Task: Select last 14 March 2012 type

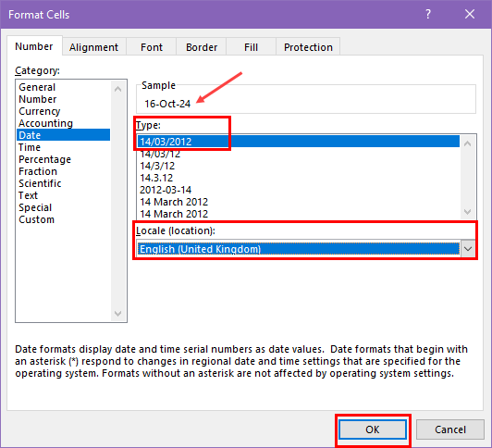Action: click(299, 214)
